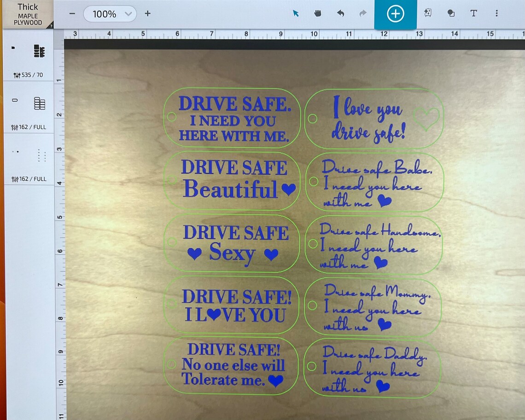Toggle the second 162/FULL score step

pyautogui.click(x=28, y=179)
